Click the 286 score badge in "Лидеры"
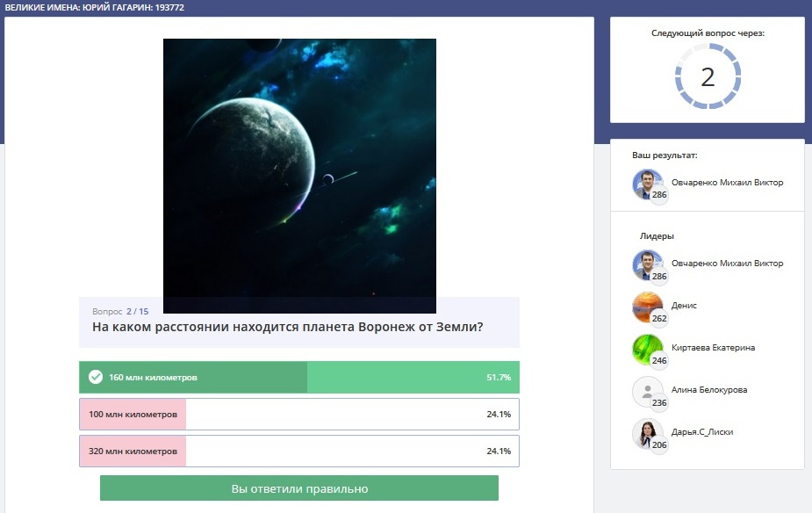Image resolution: width=812 pixels, height=513 pixels. [659, 276]
